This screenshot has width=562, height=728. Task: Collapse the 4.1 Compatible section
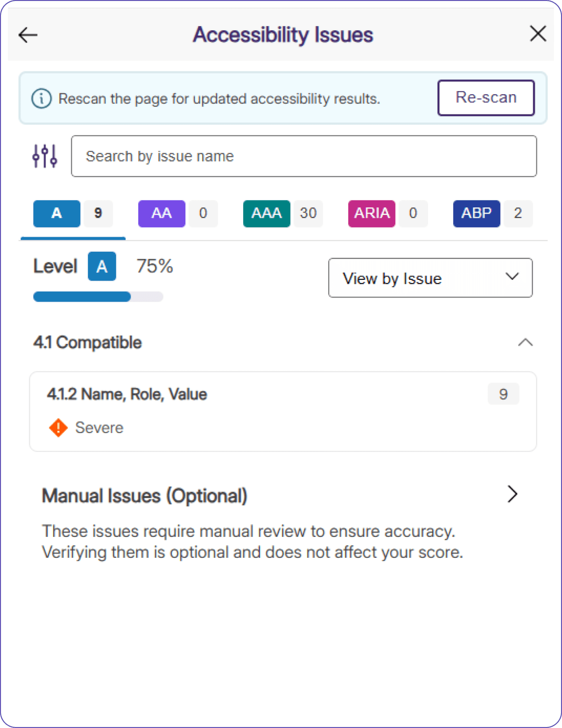point(525,342)
